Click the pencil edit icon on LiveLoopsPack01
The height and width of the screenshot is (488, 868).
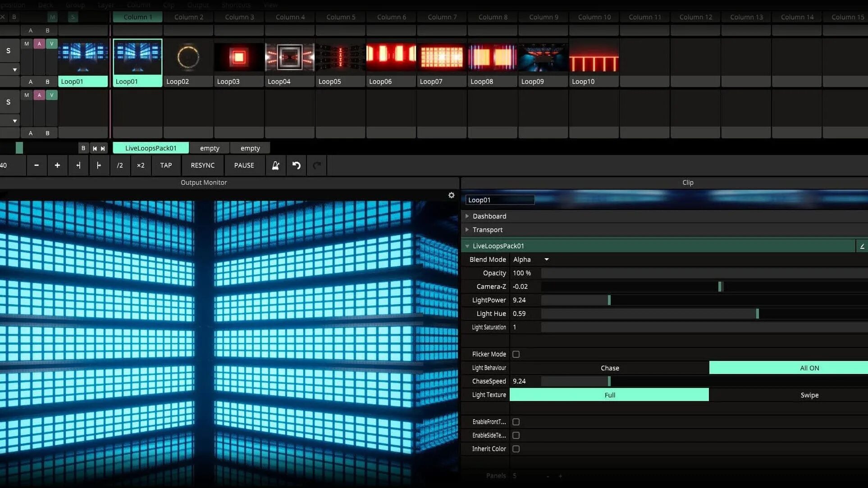click(x=862, y=246)
